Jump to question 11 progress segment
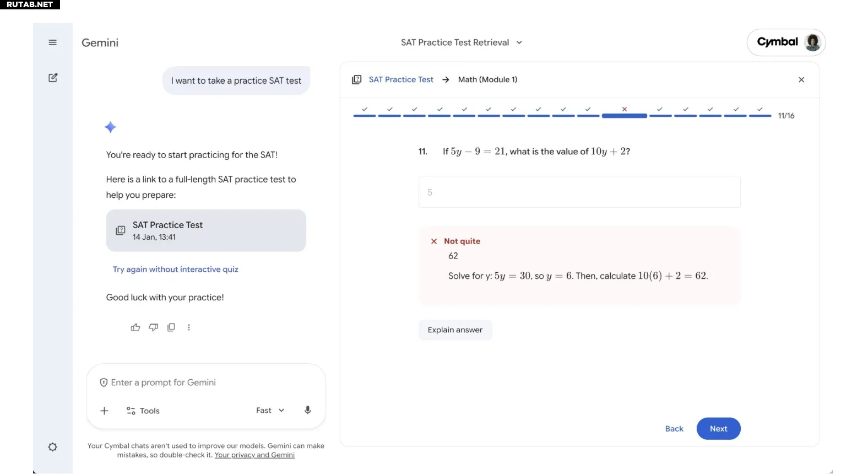The height and width of the screenshot is (474, 868). (624, 115)
